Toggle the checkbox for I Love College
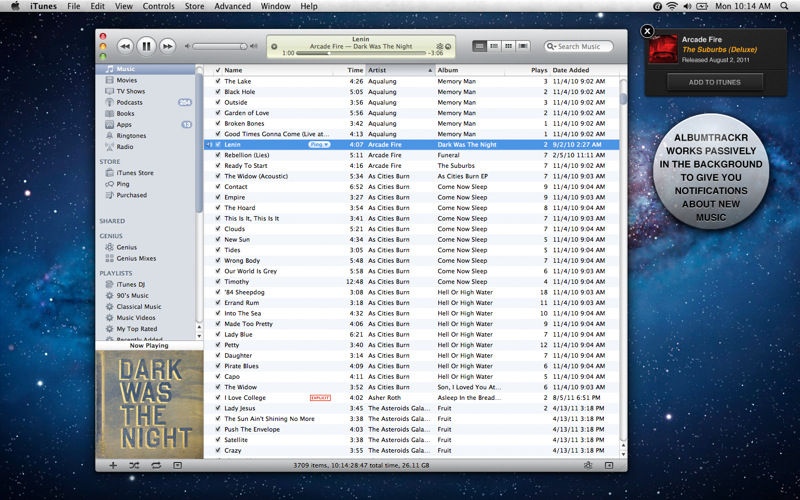 pos(218,398)
